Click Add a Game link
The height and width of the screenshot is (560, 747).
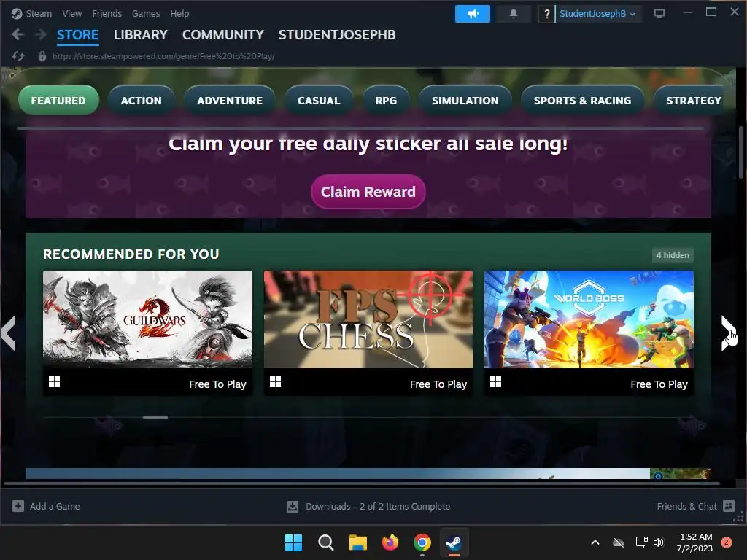click(55, 506)
